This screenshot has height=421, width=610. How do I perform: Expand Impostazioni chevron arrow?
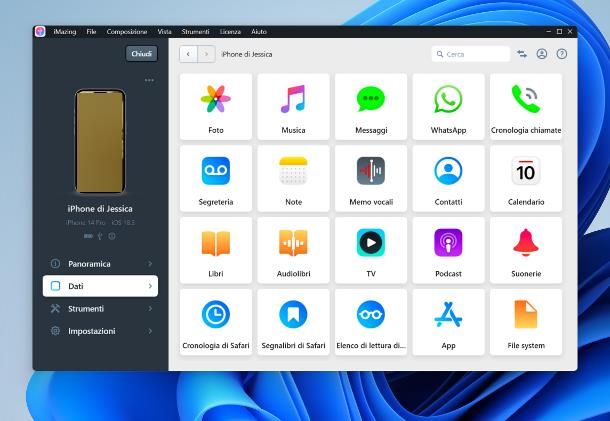point(150,331)
